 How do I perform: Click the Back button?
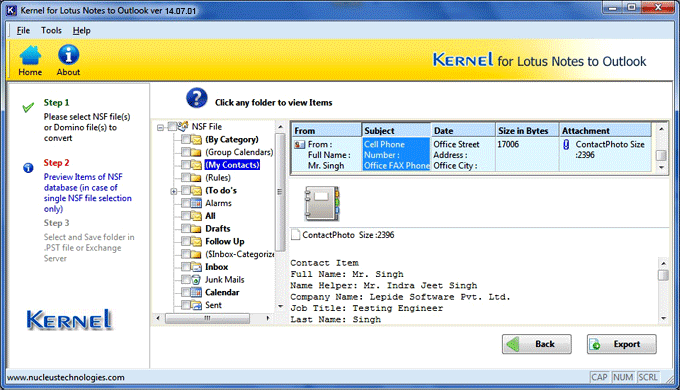(537, 344)
